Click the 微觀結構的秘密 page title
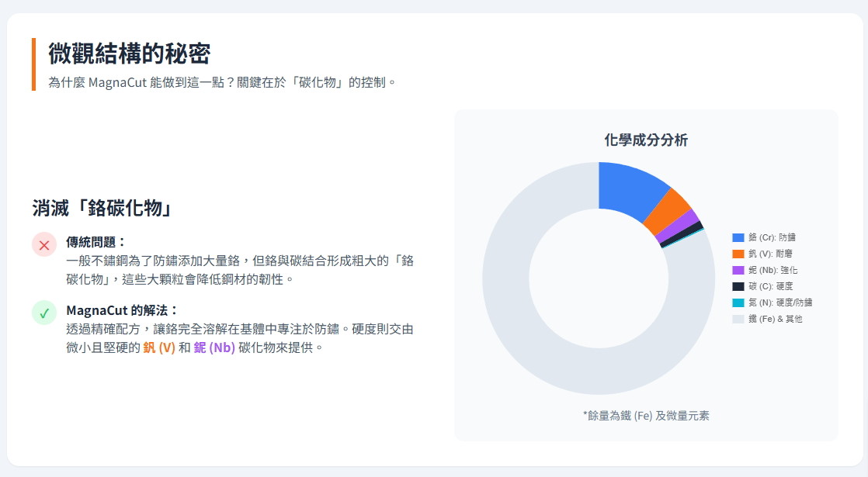This screenshot has height=477, width=868. [129, 54]
